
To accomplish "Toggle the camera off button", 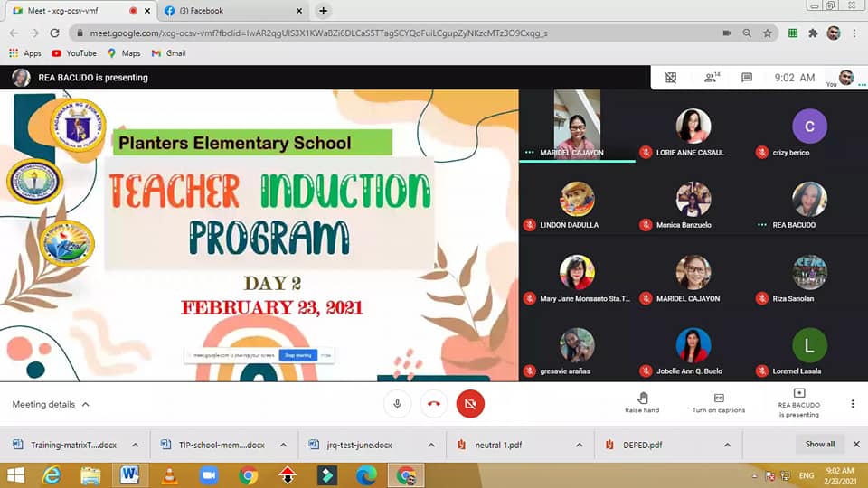I will pyautogui.click(x=470, y=404).
